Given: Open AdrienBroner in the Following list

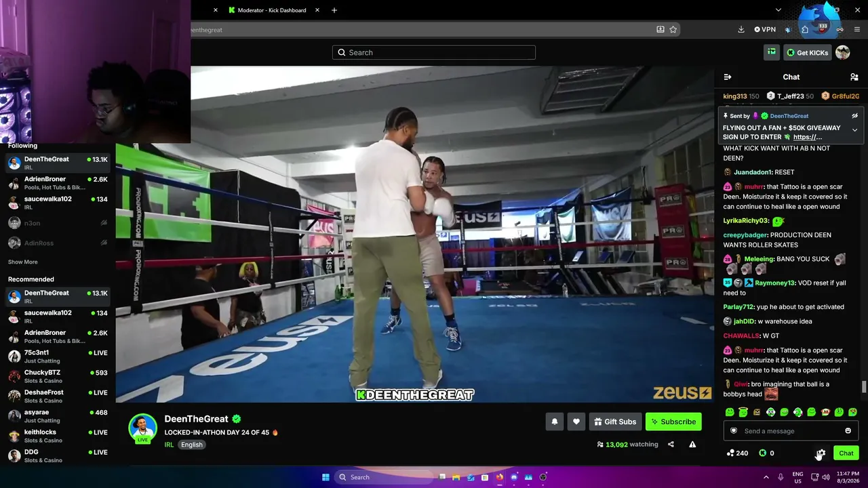Looking at the screenshot, I should [58, 183].
